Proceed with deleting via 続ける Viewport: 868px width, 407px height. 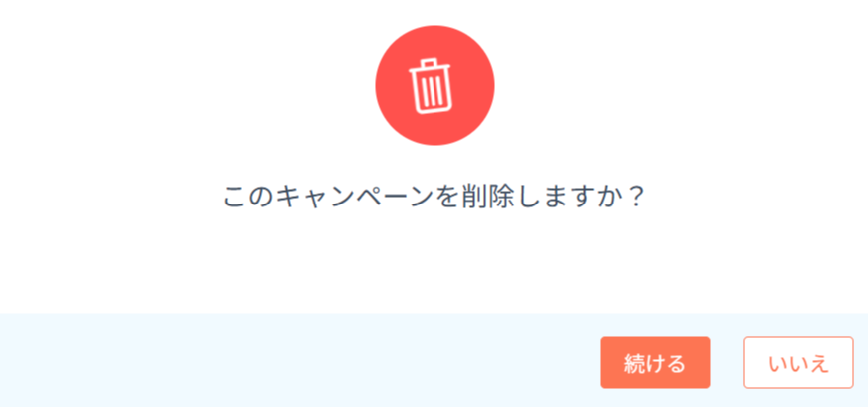pos(655,363)
